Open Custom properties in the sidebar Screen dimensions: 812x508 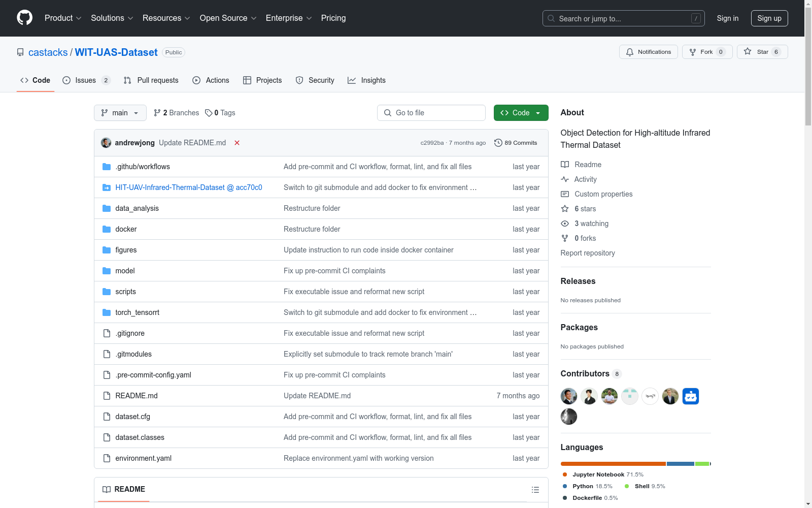point(597,194)
